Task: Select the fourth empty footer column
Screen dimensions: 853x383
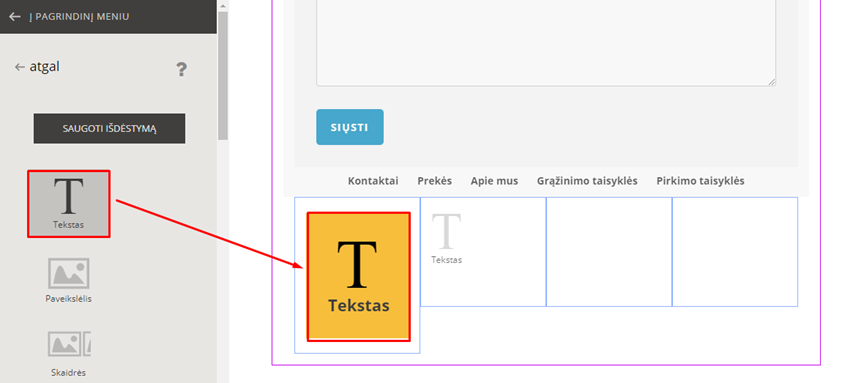Action: [735, 252]
